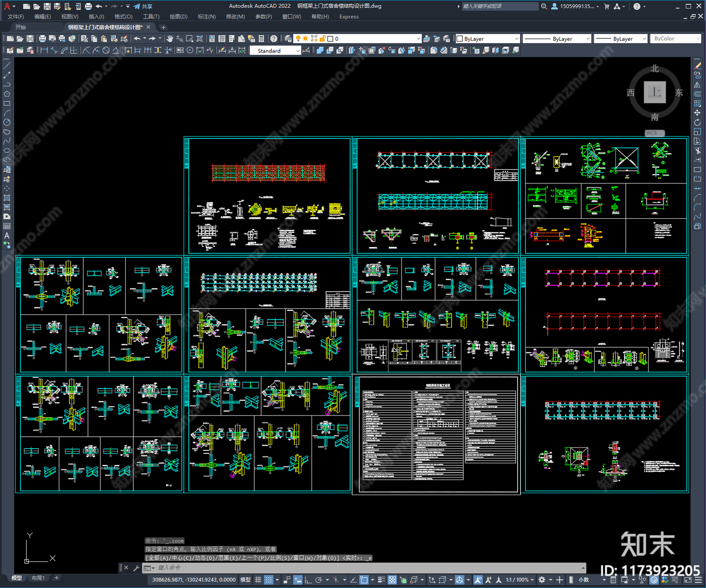Click the Diameter dimension icon
Viewport: 706px width, 588px height.
click(106, 50)
